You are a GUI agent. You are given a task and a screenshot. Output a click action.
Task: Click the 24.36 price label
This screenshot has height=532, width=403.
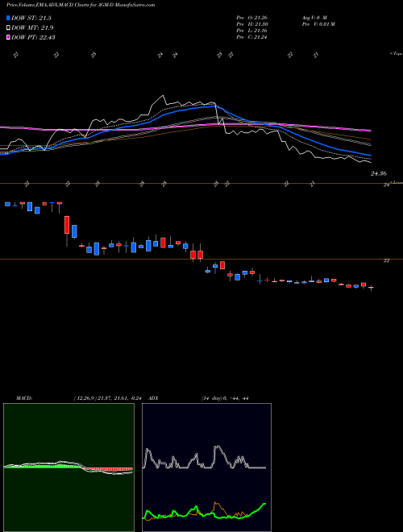[x=379, y=173]
